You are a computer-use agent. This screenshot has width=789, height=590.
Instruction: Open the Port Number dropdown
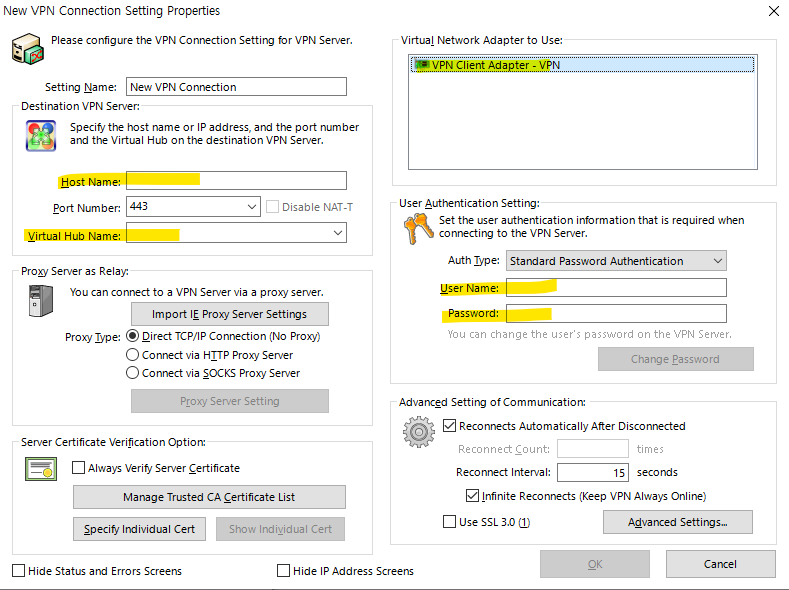click(252, 207)
